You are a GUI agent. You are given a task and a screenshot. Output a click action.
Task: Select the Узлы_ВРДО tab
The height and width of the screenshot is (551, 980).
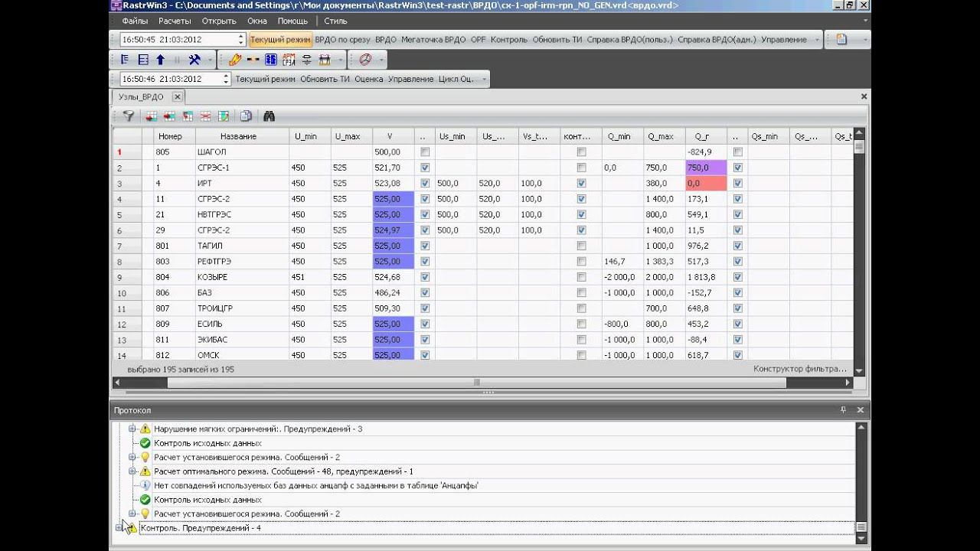tap(141, 96)
